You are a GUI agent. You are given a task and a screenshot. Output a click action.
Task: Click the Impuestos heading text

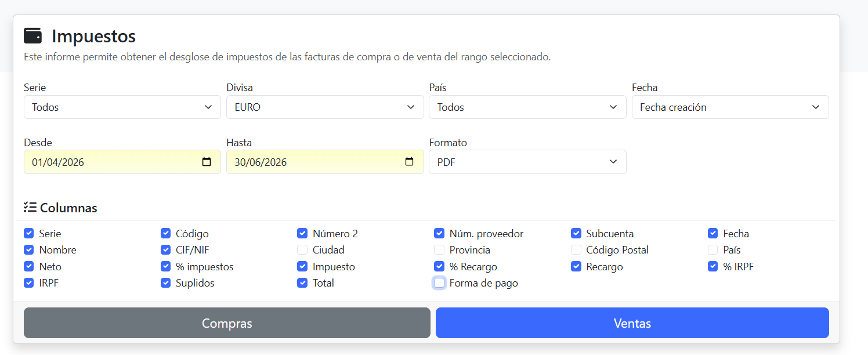pos(93,36)
